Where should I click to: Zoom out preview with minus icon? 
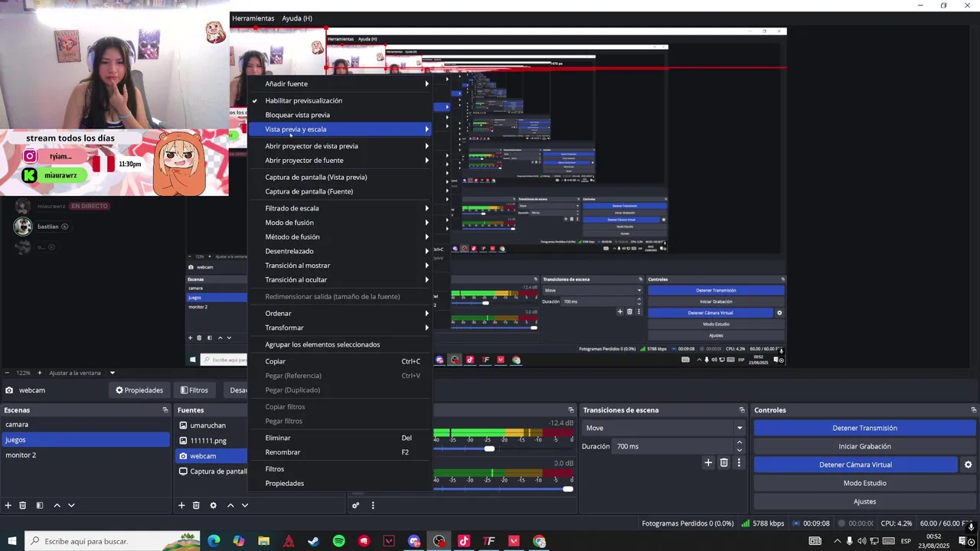(x=8, y=373)
